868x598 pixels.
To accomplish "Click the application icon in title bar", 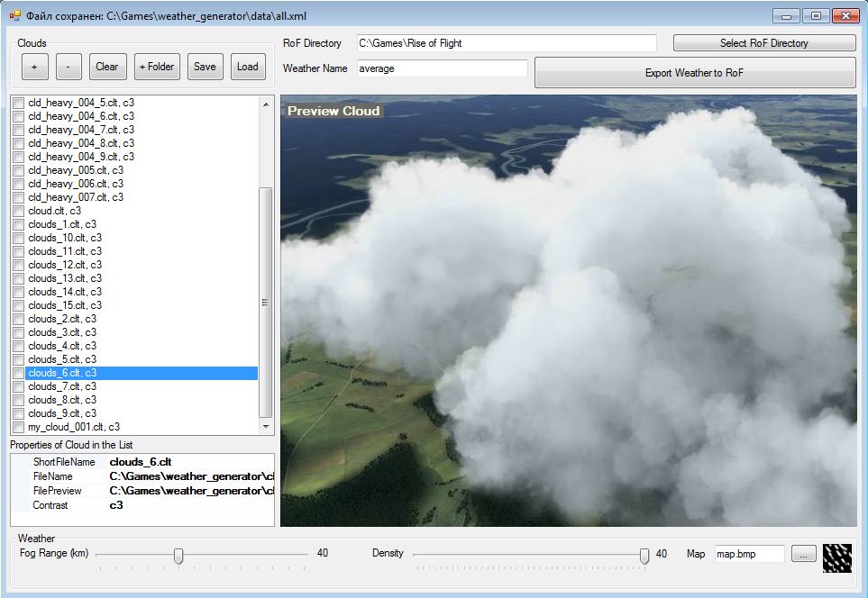I will coord(15,15).
